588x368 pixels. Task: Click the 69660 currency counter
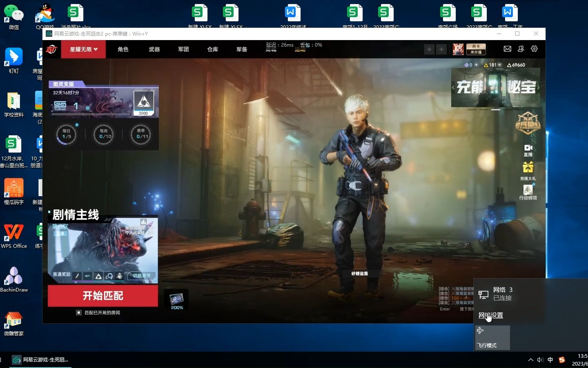516,65
